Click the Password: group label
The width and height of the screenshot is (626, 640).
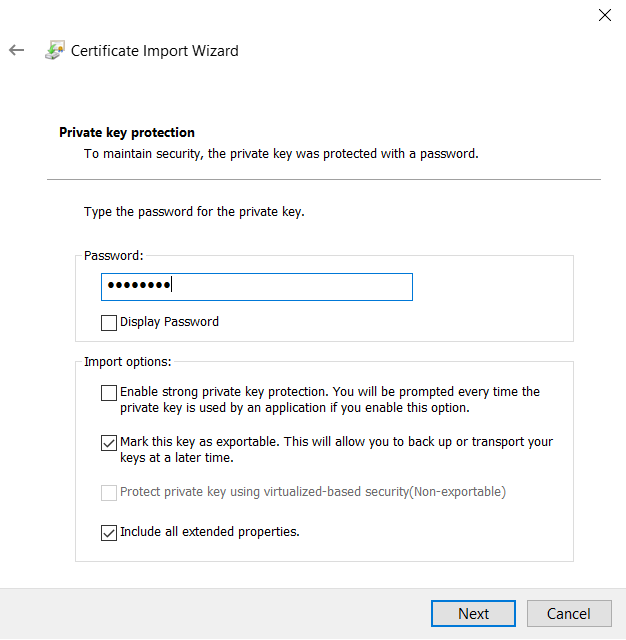click(x=114, y=256)
